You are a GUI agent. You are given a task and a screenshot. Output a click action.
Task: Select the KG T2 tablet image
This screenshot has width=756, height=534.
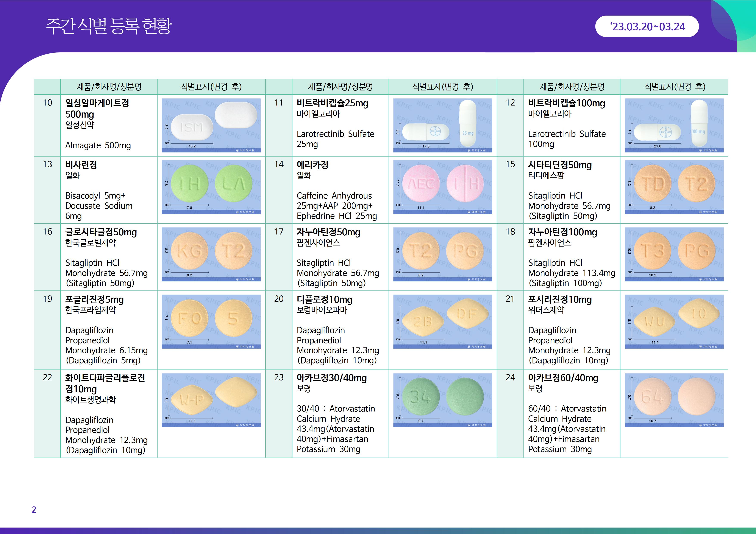tap(211, 254)
